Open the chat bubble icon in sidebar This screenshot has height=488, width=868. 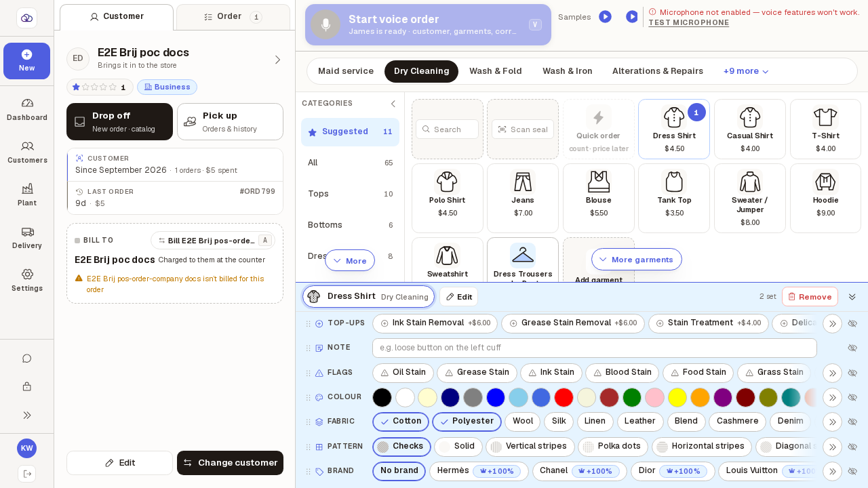27,359
